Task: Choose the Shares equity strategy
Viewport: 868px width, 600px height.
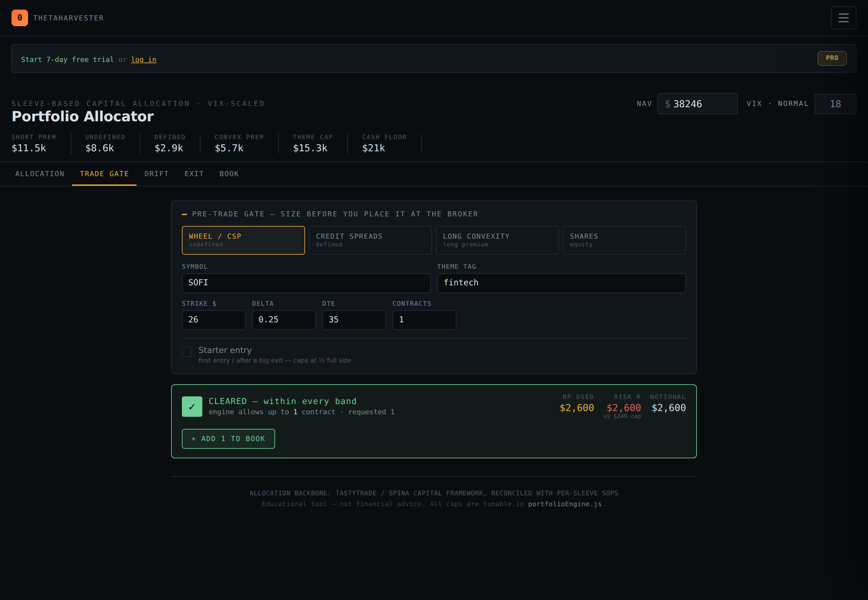Action: (x=625, y=240)
